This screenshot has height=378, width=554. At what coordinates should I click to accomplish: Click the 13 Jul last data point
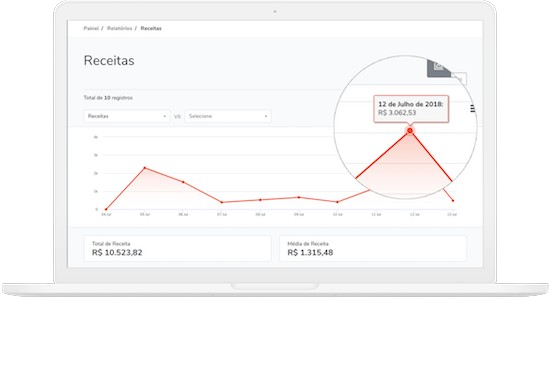pos(453,201)
